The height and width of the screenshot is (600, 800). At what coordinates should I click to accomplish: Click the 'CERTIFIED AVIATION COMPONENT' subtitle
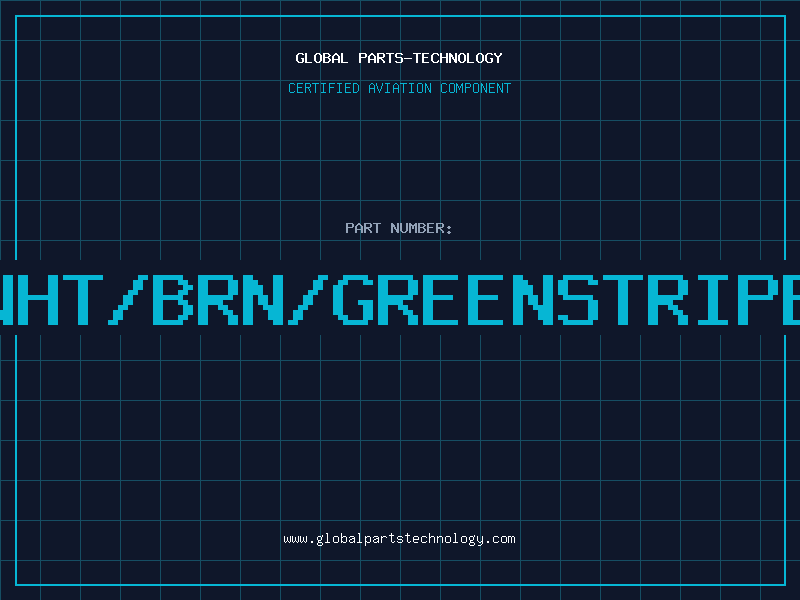point(399,88)
